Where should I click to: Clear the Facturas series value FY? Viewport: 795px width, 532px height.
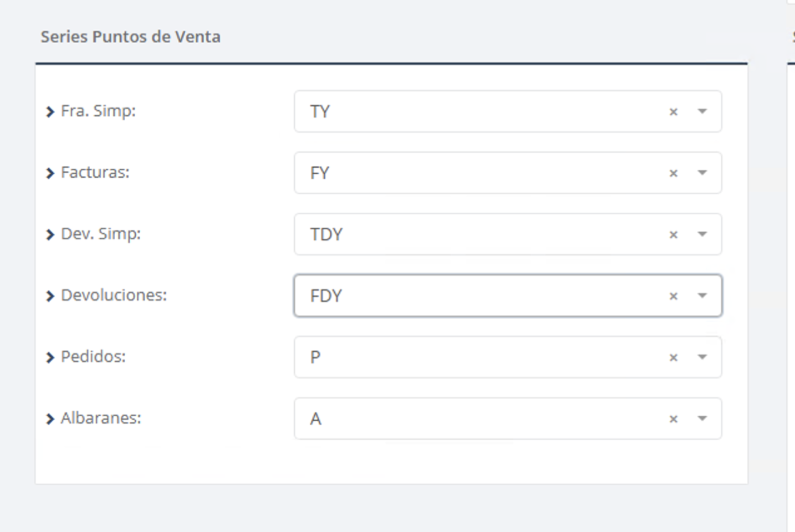[x=674, y=173]
